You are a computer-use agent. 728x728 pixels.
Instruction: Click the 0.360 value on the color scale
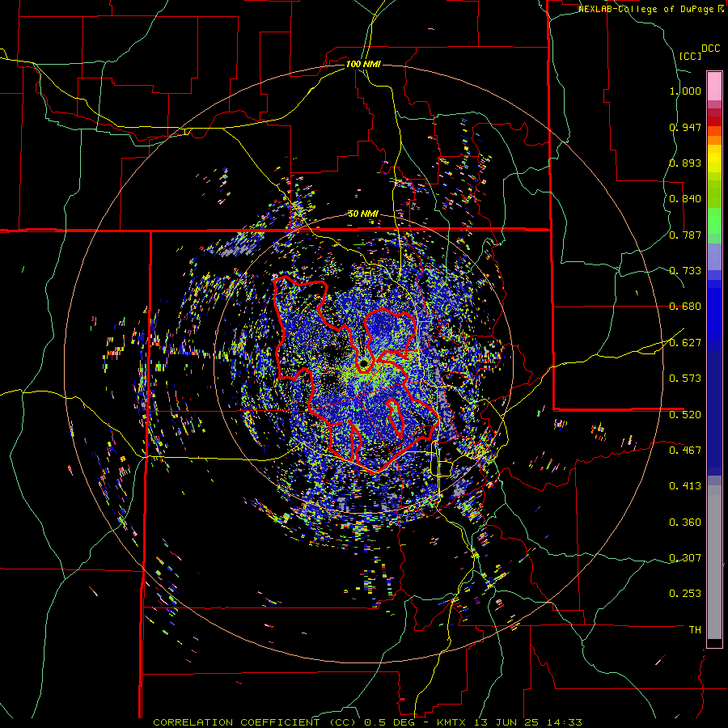(685, 523)
